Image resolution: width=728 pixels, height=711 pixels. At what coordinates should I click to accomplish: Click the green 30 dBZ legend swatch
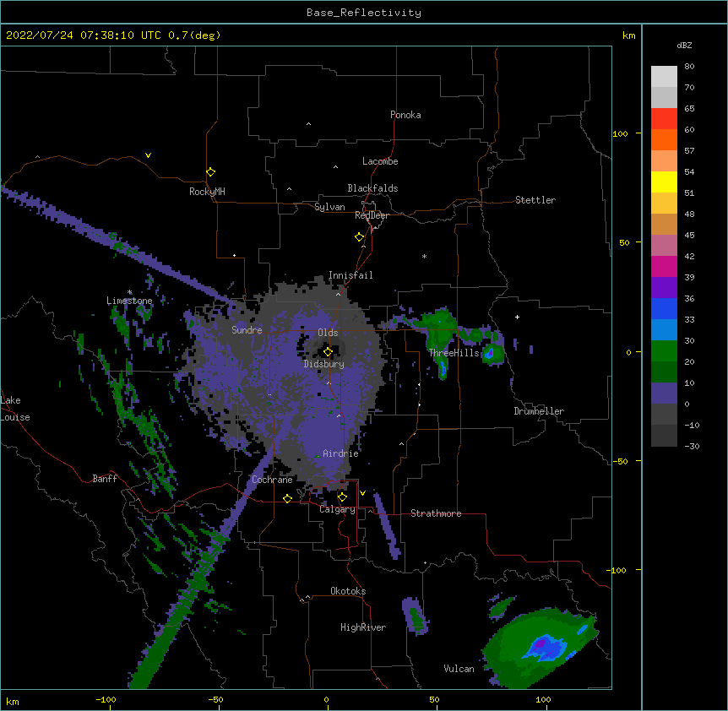tap(664, 351)
